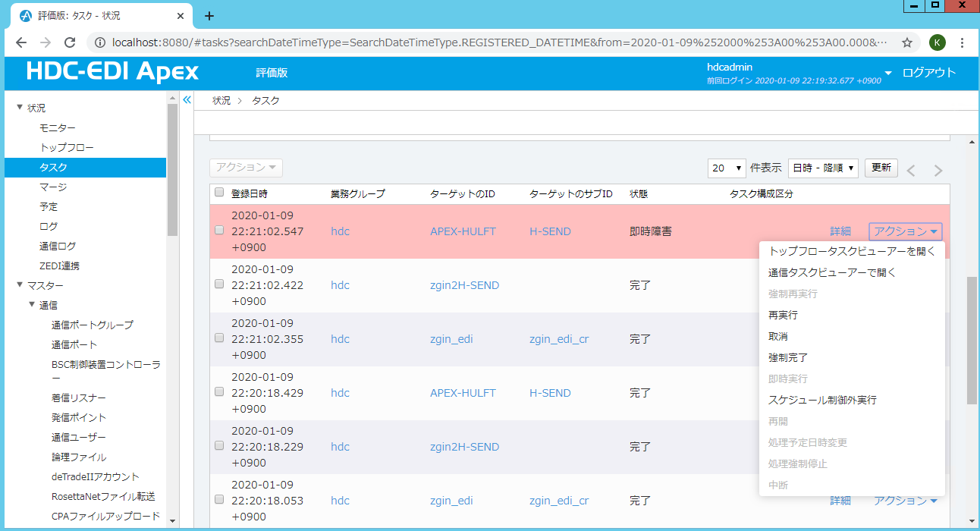Open the disabled アクション dropdown above table

pyautogui.click(x=246, y=167)
